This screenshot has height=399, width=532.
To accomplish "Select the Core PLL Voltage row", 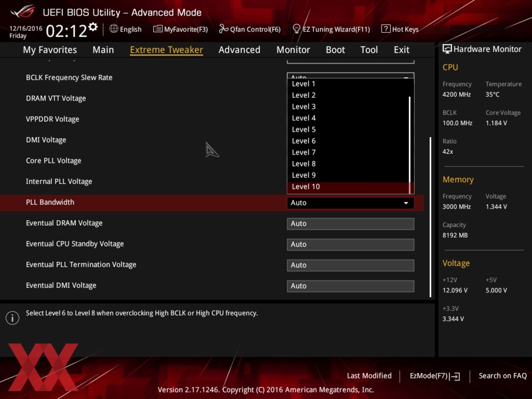I will coord(211,160).
